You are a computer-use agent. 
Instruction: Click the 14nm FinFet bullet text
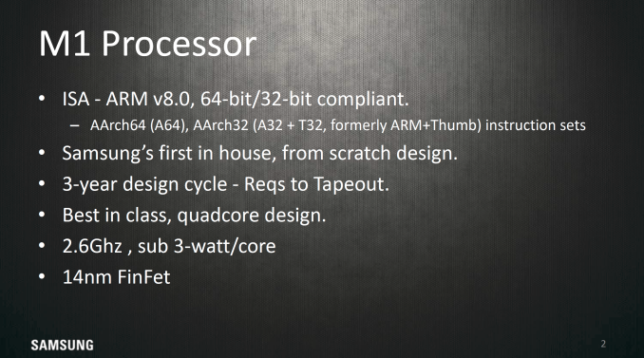[x=116, y=277]
